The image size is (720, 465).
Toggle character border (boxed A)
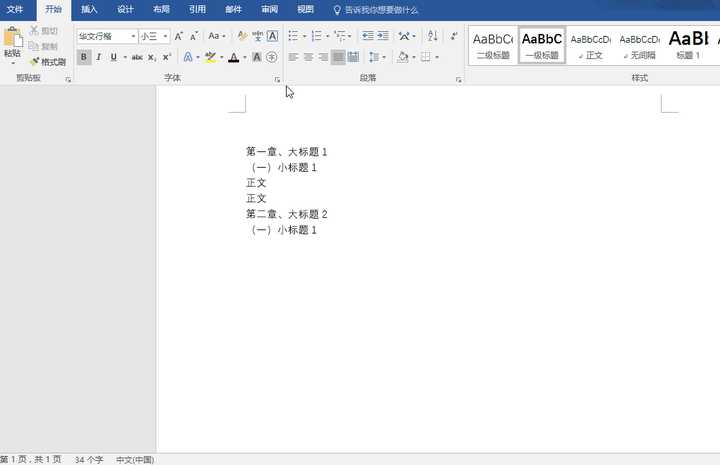point(272,36)
